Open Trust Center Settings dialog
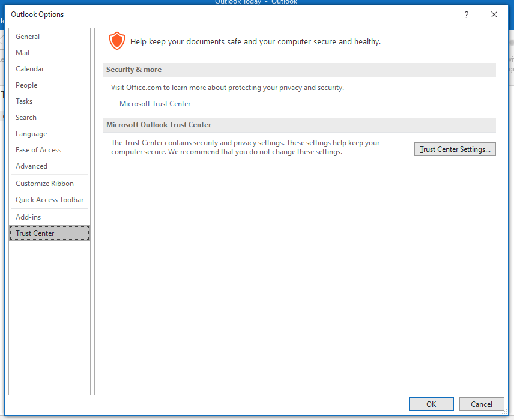The image size is (514, 420). pos(455,149)
